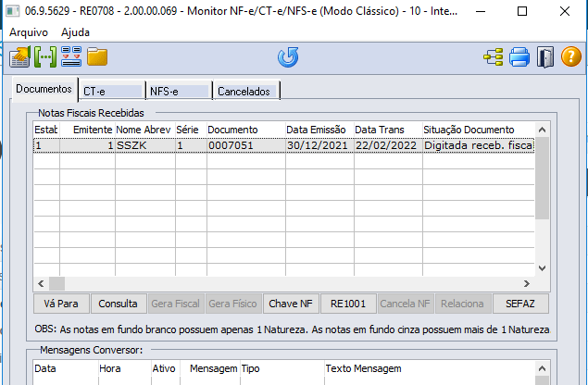Open help via orange question mark icon
This screenshot has width=588, height=385.
coord(571,57)
